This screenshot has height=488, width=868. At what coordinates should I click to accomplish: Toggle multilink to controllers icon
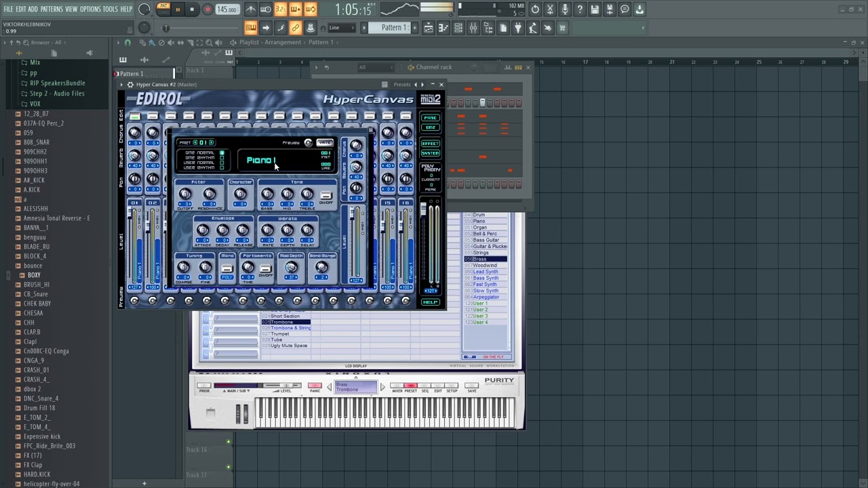coord(296,28)
